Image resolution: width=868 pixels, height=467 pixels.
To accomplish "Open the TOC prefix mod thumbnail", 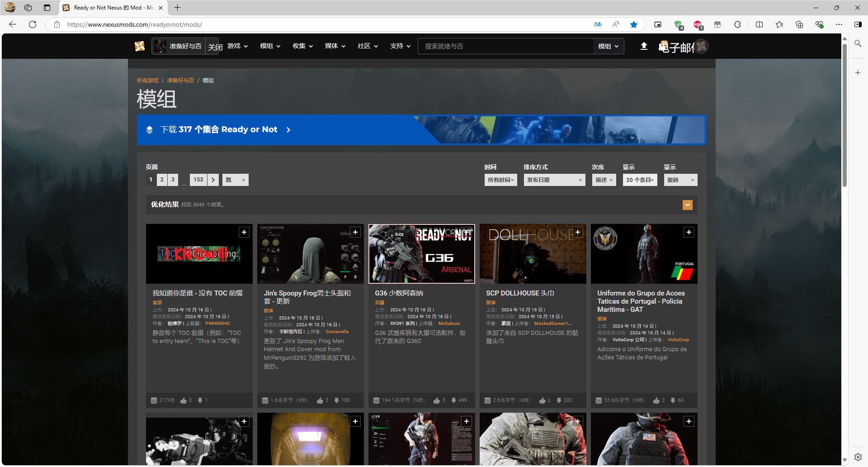I will tap(199, 254).
